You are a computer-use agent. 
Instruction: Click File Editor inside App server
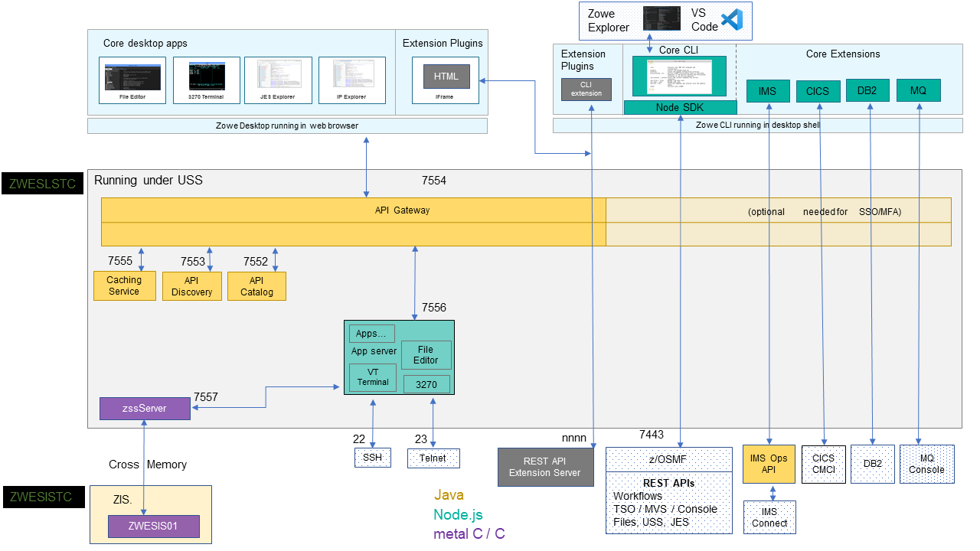pyautogui.click(x=426, y=355)
